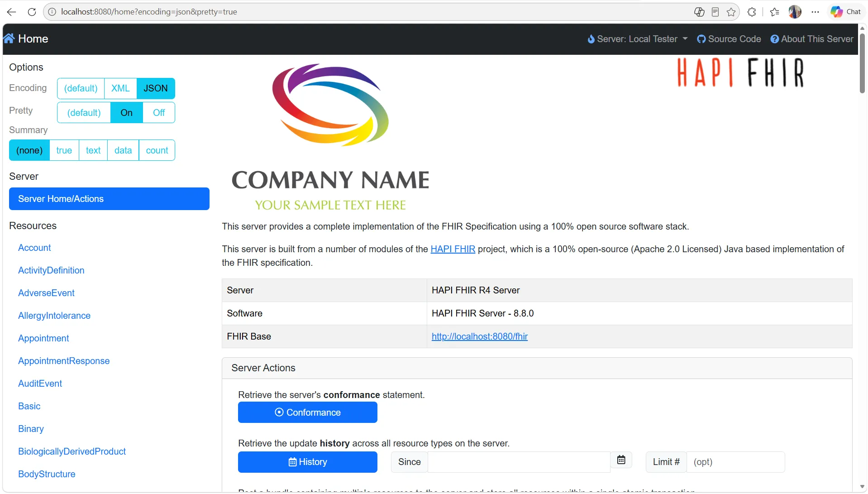
Task: Open About This Server in navbar
Action: pyautogui.click(x=812, y=39)
